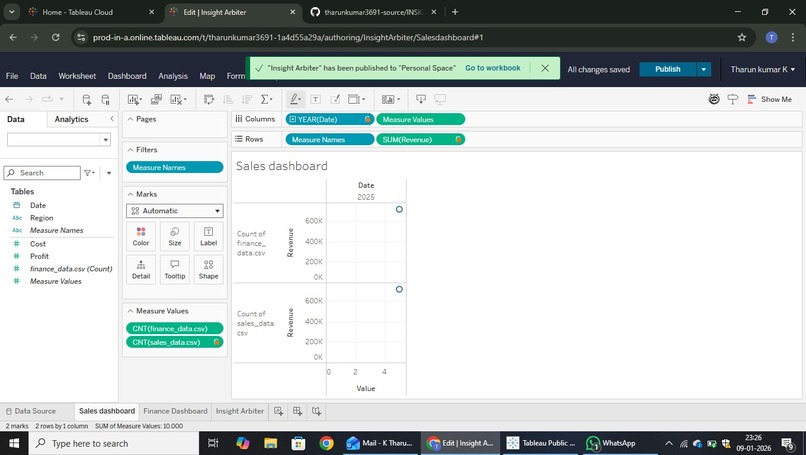
Task: Click the Duplicate sheet icon
Action: point(156,99)
